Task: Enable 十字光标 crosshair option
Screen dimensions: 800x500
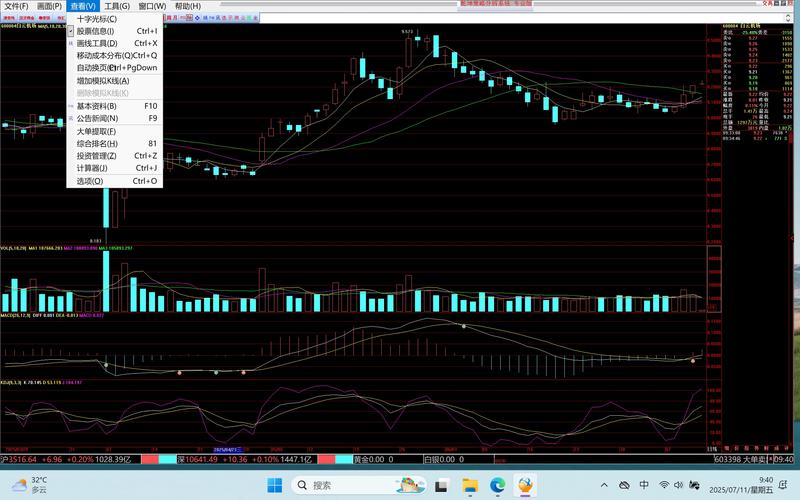Action: coord(96,19)
